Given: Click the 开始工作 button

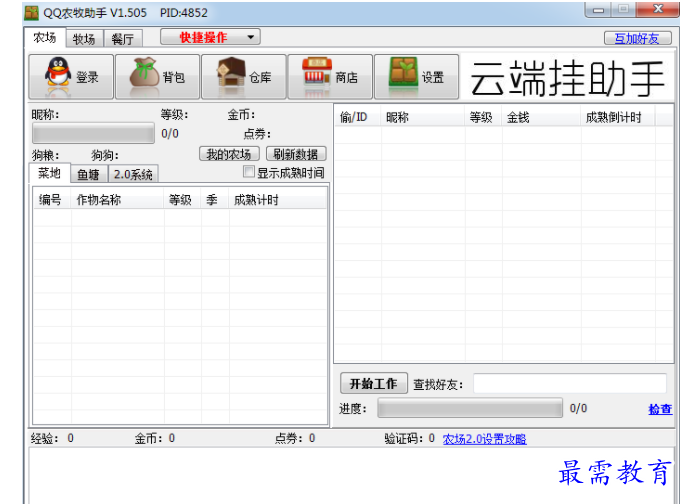Looking at the screenshot, I should 374,383.
